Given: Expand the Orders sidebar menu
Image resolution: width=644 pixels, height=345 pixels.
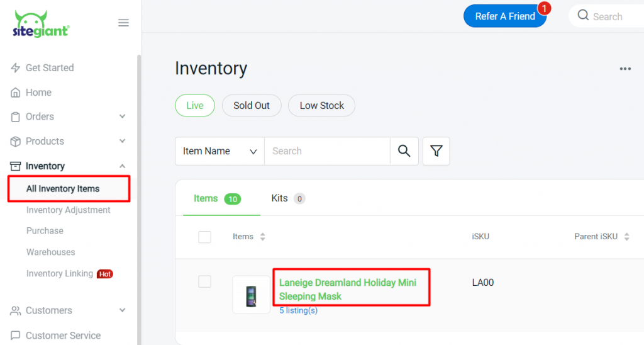Looking at the screenshot, I should coord(122,116).
